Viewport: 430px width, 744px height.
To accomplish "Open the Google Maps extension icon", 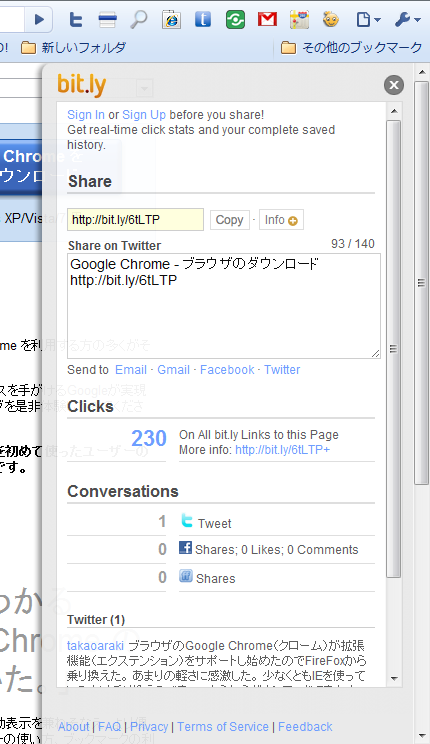I will pyautogui.click(x=299, y=19).
